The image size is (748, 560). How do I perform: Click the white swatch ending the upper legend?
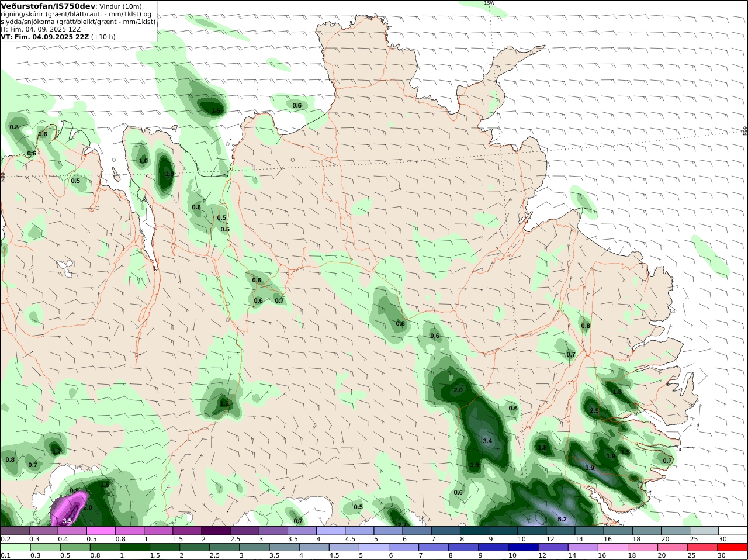coord(733,531)
